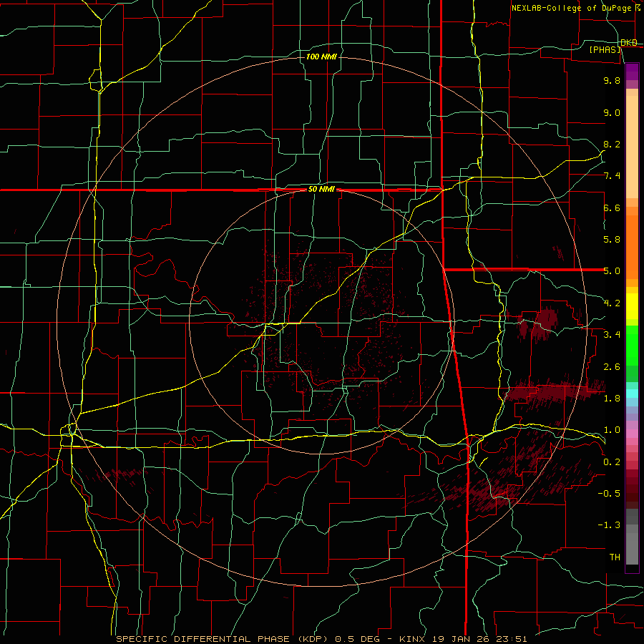The image size is (644, 644).
Task: Select the 1.8 scale label
Action: coord(612,399)
